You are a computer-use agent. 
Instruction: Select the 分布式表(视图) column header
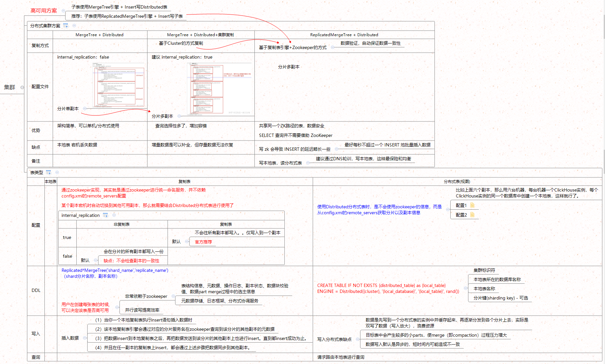(457, 182)
